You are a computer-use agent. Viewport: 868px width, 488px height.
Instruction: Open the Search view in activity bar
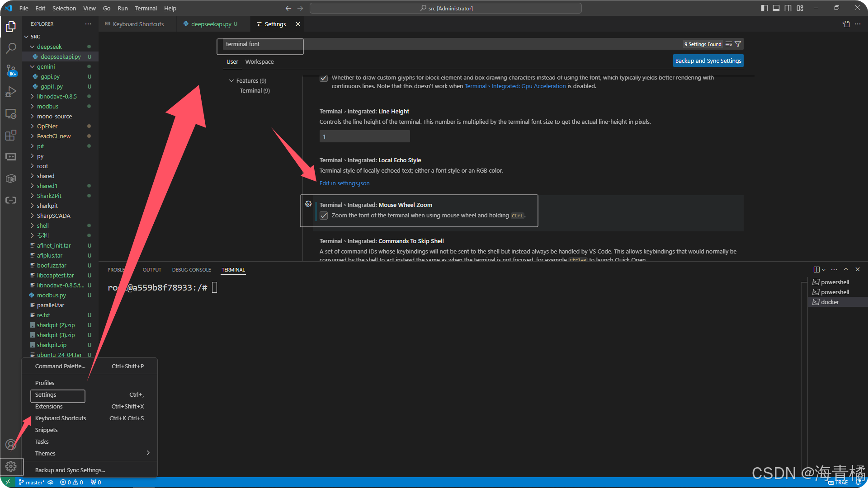11,48
